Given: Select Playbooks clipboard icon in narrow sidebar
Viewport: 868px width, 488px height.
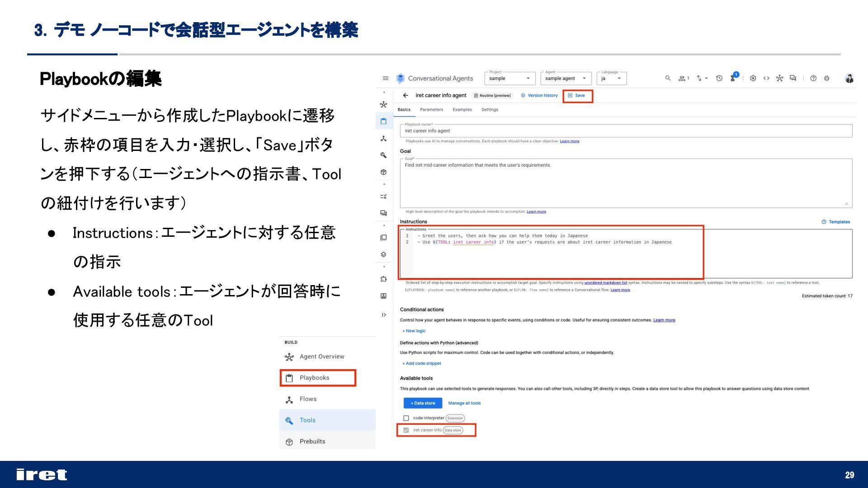Looking at the screenshot, I should pos(383,121).
